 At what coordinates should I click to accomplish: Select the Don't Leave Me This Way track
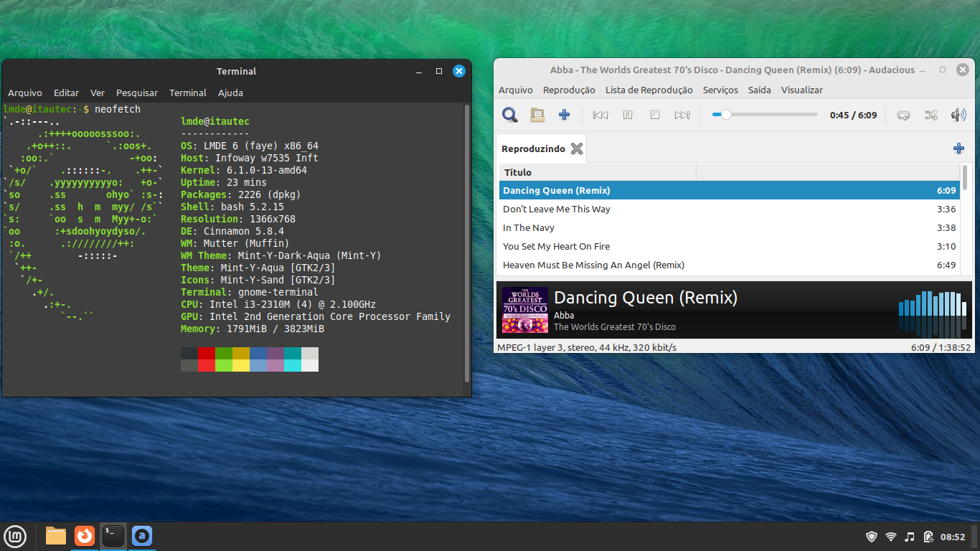point(730,209)
